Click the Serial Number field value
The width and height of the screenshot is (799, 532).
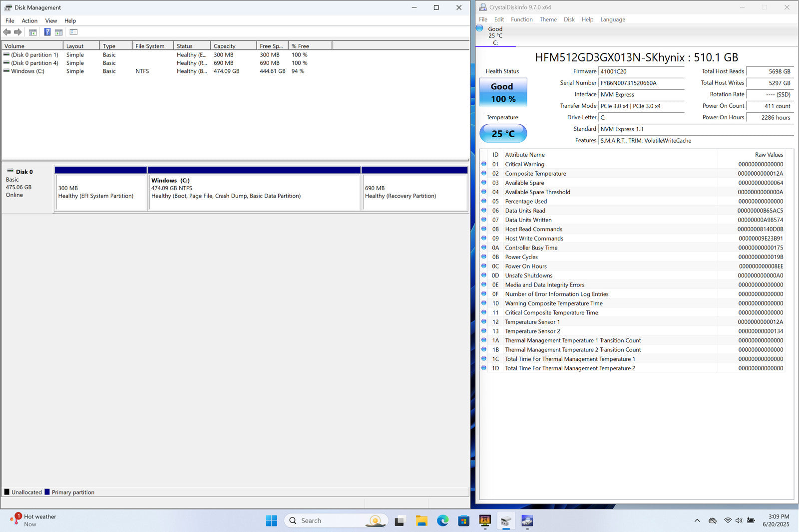click(x=641, y=83)
